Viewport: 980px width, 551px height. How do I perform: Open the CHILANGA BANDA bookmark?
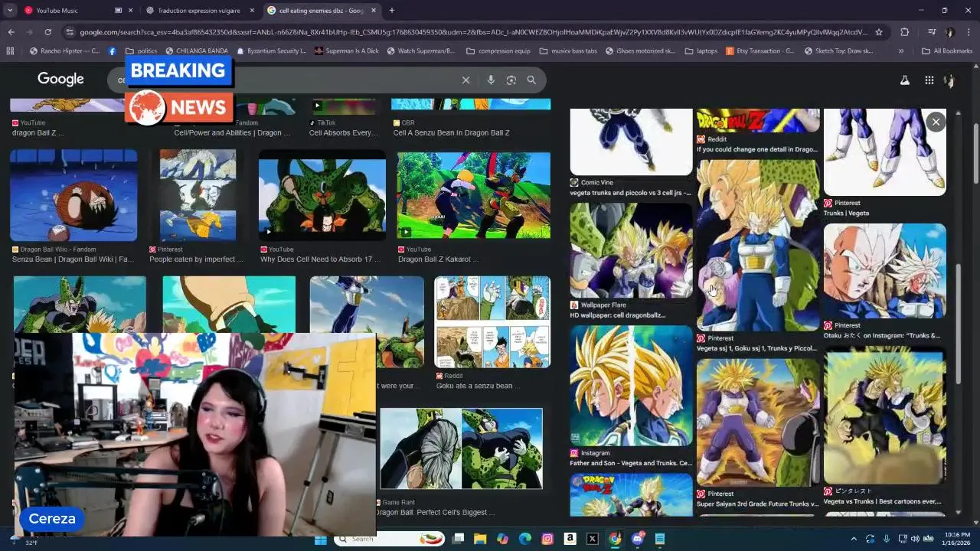click(x=196, y=51)
